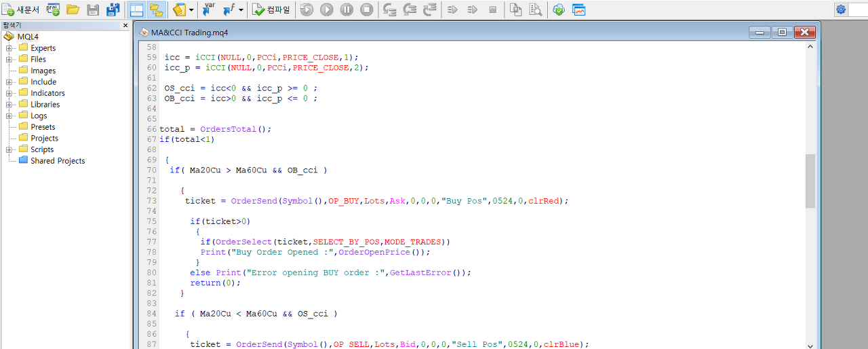Toggle the Navigator panel view
868x349 pixels.
tap(156, 10)
